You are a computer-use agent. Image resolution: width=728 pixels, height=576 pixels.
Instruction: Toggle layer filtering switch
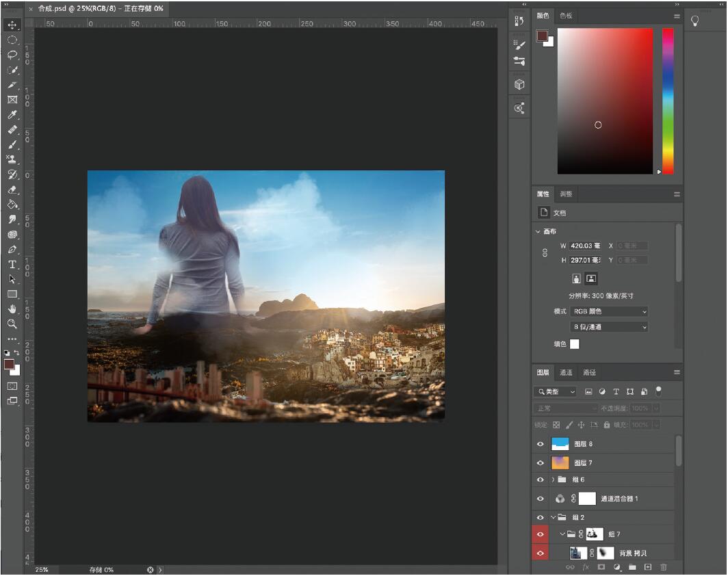pos(658,391)
